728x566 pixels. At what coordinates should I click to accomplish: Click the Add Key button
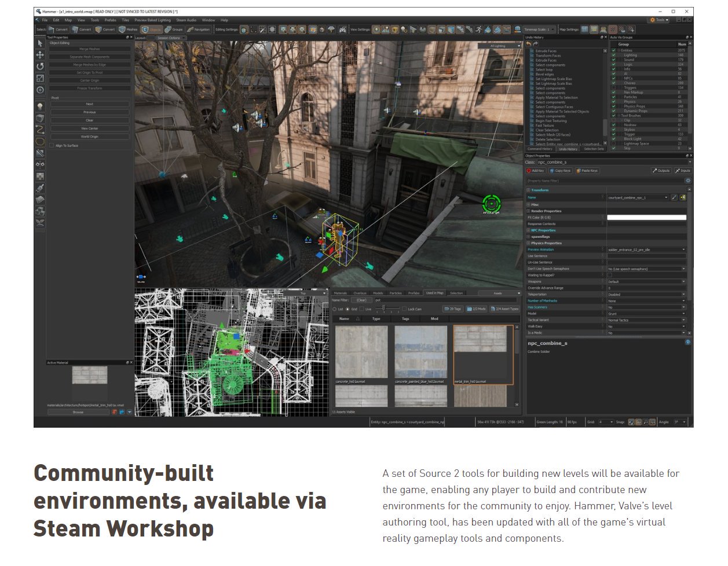coord(535,171)
